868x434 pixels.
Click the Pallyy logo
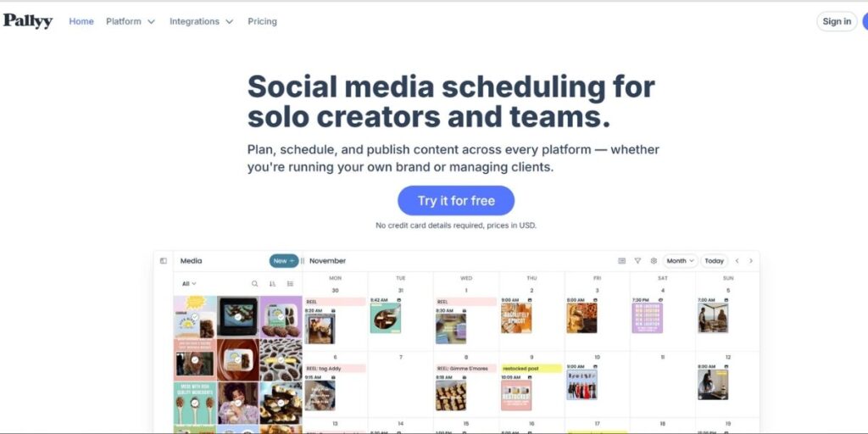(28, 21)
